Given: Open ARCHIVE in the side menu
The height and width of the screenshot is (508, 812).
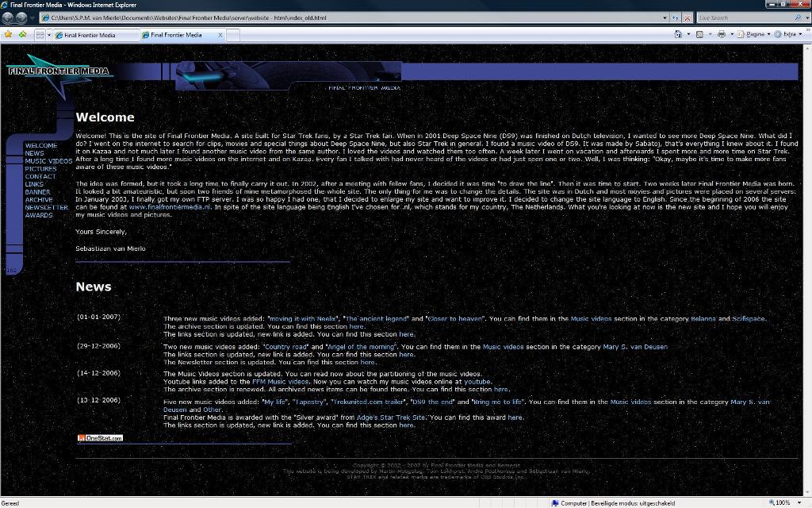Looking at the screenshot, I should (x=39, y=199).
